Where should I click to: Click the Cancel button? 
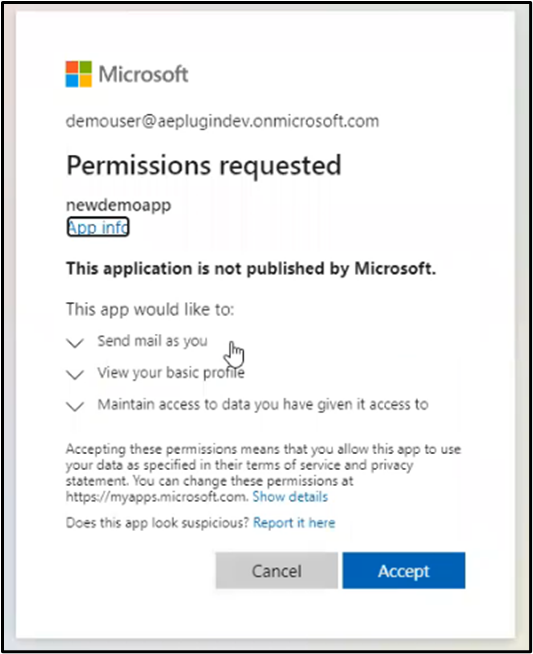pos(277,571)
